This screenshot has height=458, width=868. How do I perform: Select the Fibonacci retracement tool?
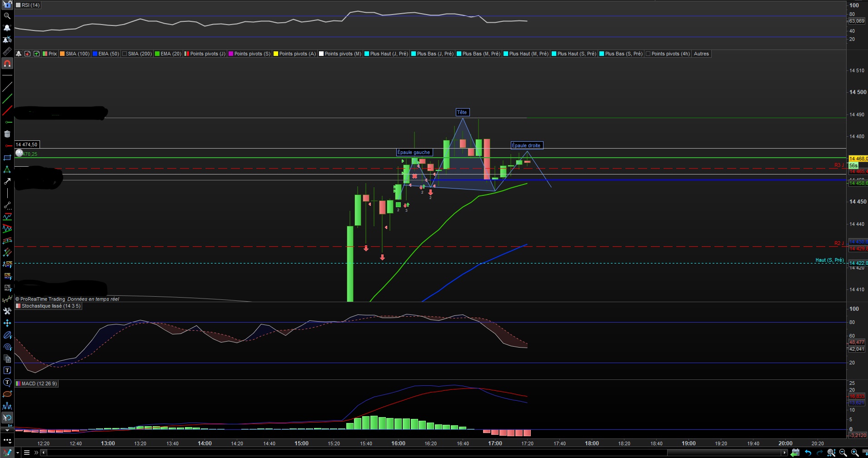7,276
